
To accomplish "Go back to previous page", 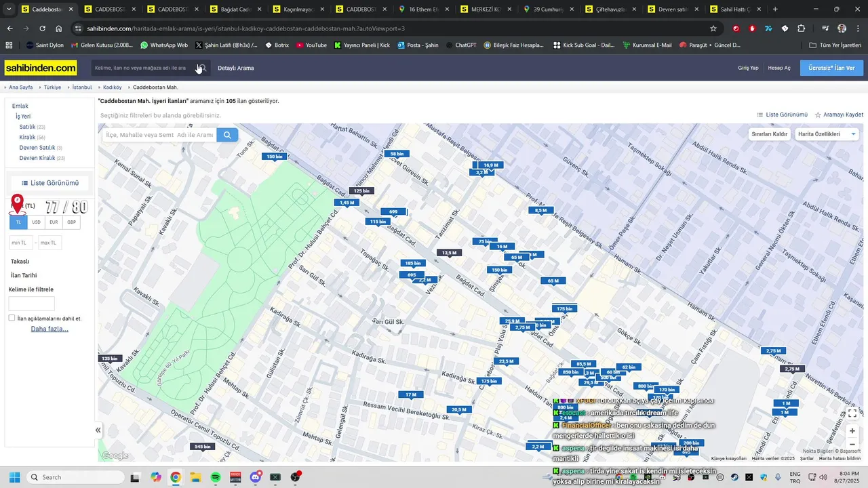I will [x=9, y=28].
